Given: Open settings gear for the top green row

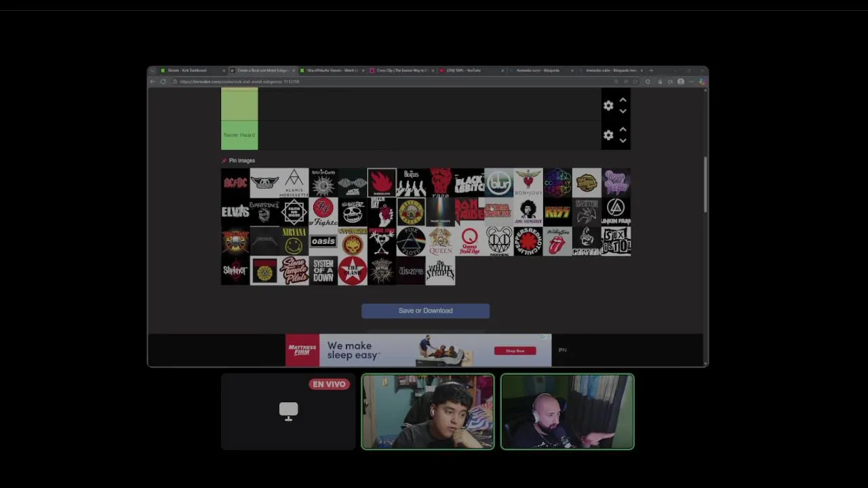Looking at the screenshot, I should pyautogui.click(x=608, y=106).
